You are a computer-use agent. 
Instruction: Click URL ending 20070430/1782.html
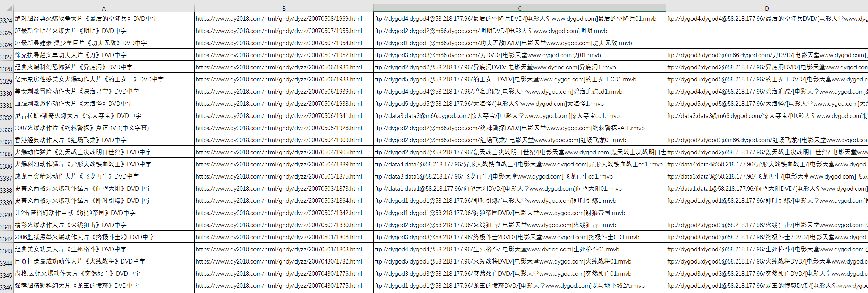pyautogui.click(x=279, y=261)
